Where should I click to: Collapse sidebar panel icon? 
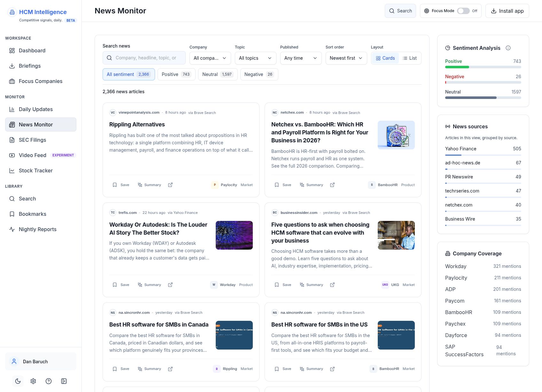tap(64, 381)
